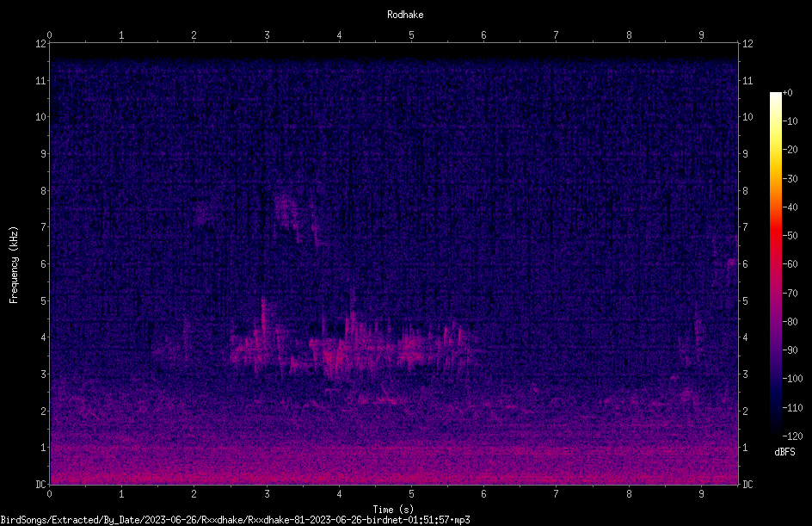
Task: Click the "-50" color scale label
Action: pyautogui.click(x=790, y=236)
